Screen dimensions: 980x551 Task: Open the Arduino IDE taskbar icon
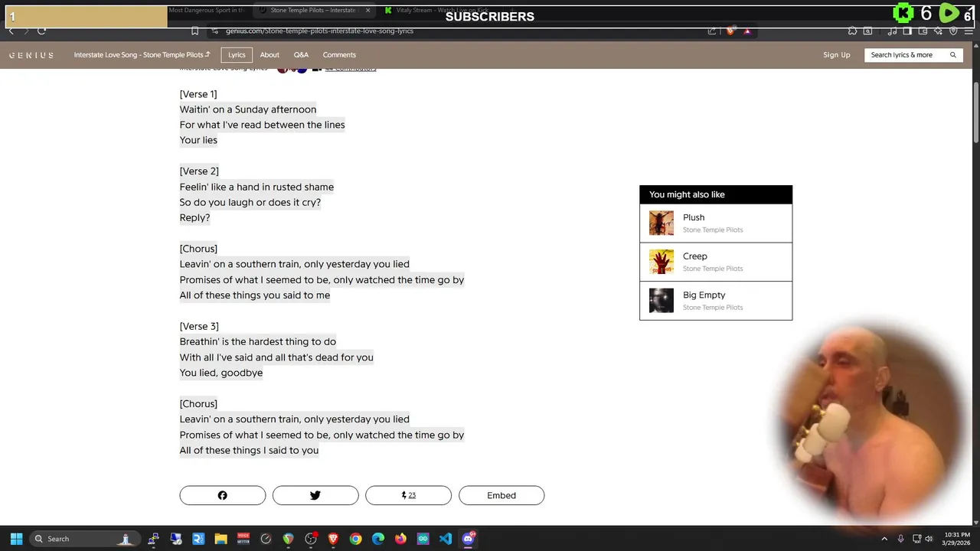pos(423,539)
